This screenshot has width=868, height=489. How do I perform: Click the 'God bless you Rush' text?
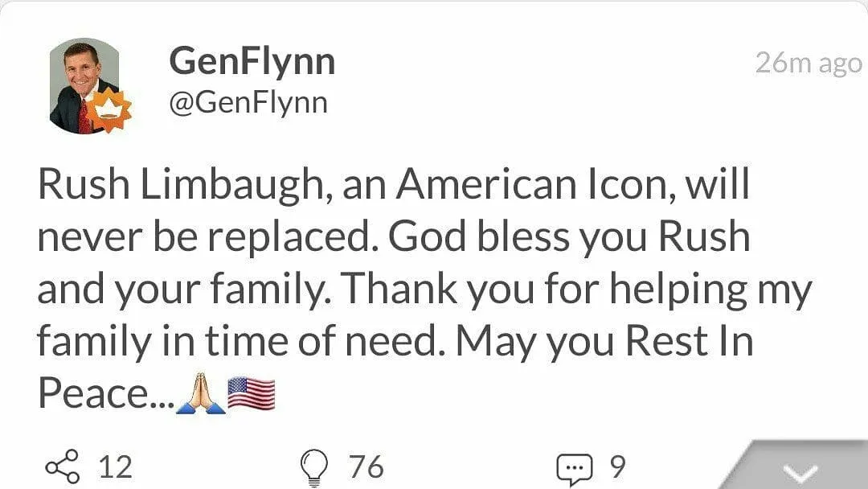tap(569, 237)
